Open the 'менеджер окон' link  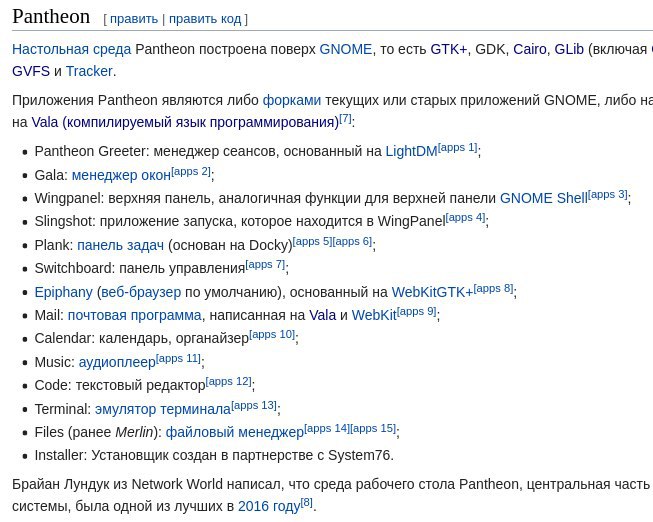pos(121,175)
